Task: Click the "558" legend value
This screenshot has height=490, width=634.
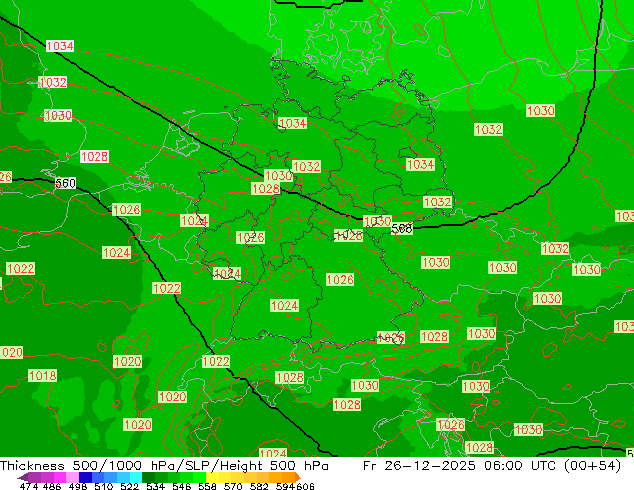Action: point(207,486)
